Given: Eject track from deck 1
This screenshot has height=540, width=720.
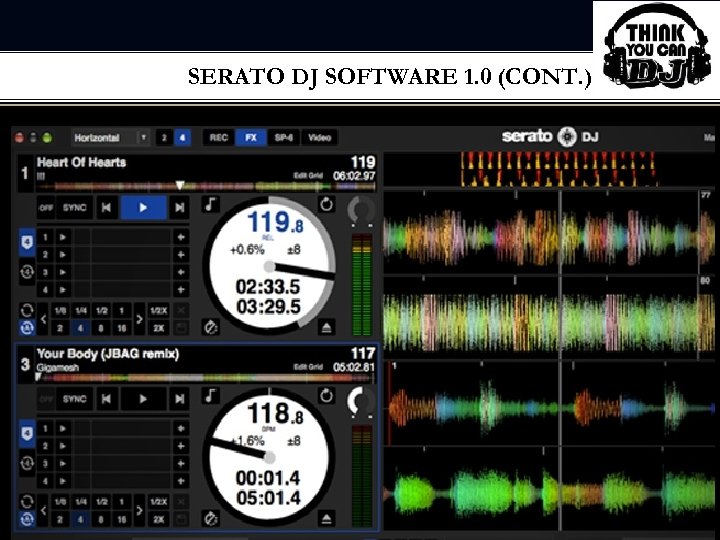Looking at the screenshot, I should pyautogui.click(x=326, y=327).
